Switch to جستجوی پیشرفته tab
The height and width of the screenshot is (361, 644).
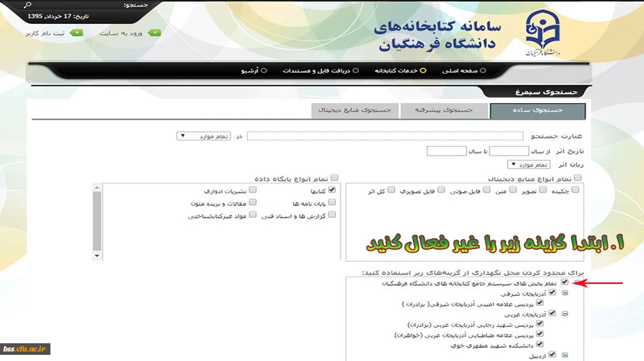pyautogui.click(x=444, y=110)
